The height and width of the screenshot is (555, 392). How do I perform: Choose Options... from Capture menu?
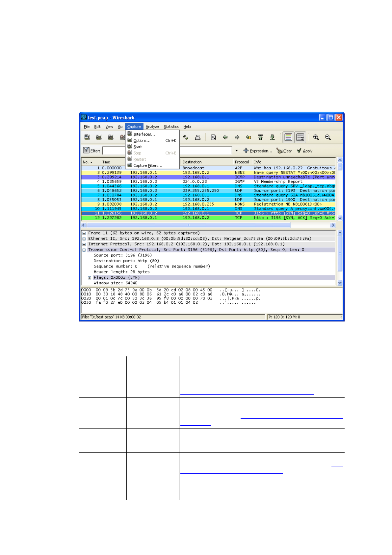(x=152, y=141)
